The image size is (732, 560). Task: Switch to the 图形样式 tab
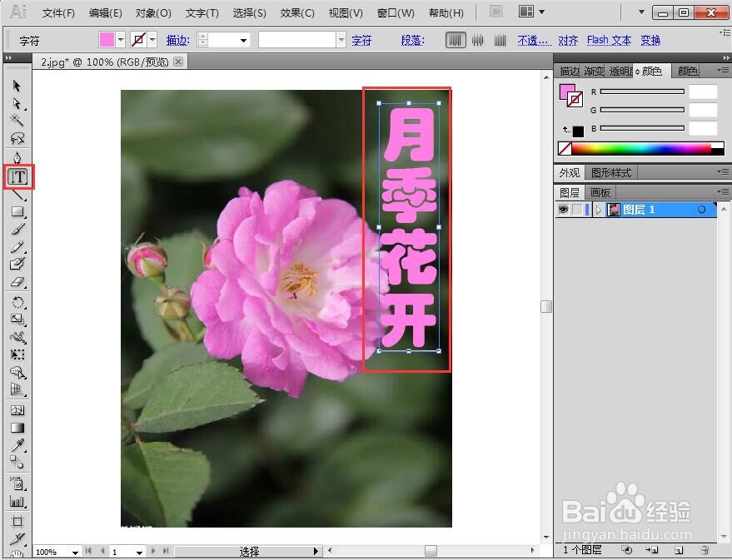pyautogui.click(x=611, y=173)
